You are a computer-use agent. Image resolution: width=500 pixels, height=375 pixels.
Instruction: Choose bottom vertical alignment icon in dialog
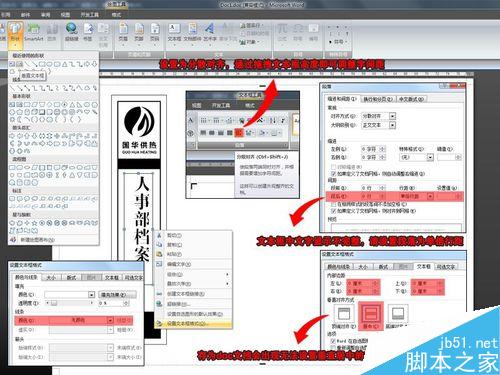pyautogui.click(x=398, y=315)
